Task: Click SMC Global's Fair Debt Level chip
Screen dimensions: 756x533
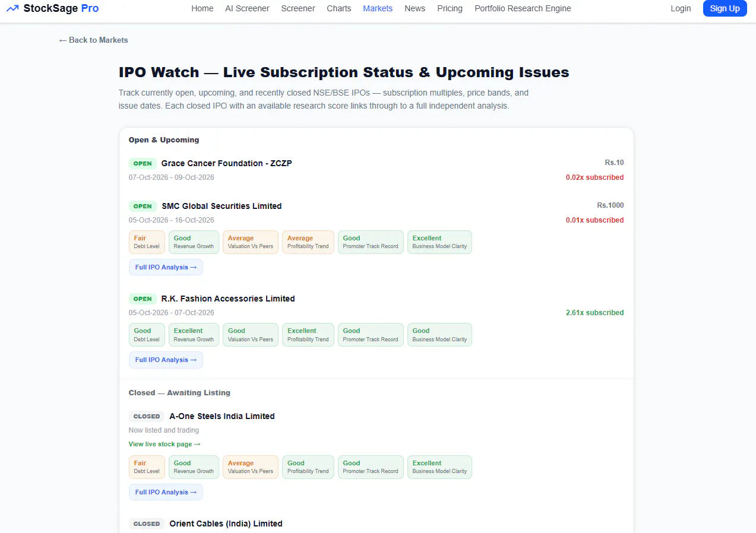Action: 147,242
